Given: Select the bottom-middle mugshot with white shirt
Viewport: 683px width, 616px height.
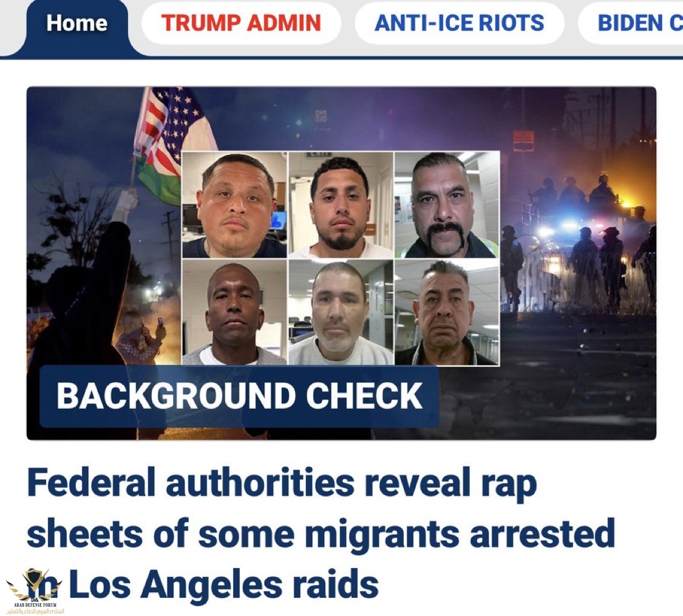Looking at the screenshot, I should tap(341, 312).
